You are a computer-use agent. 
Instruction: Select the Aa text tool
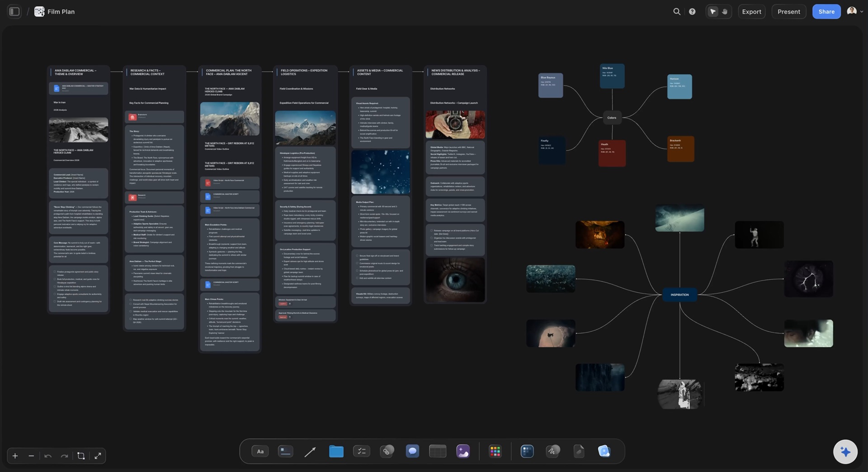click(x=260, y=451)
